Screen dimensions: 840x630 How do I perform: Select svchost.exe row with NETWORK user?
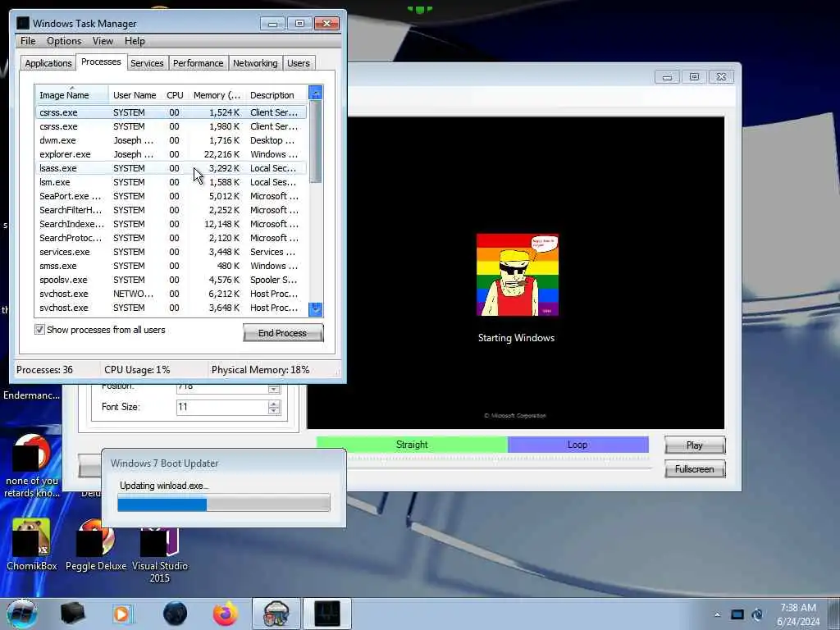click(171, 294)
